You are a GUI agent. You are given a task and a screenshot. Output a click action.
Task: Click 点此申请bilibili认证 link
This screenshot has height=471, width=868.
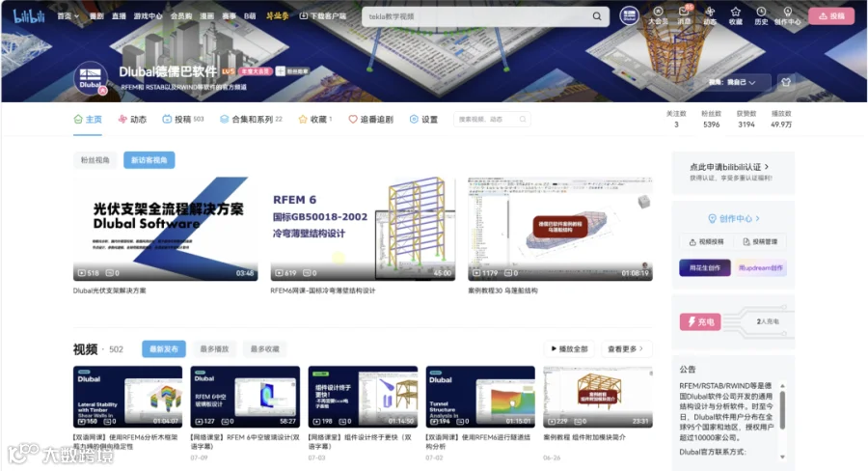click(729, 167)
